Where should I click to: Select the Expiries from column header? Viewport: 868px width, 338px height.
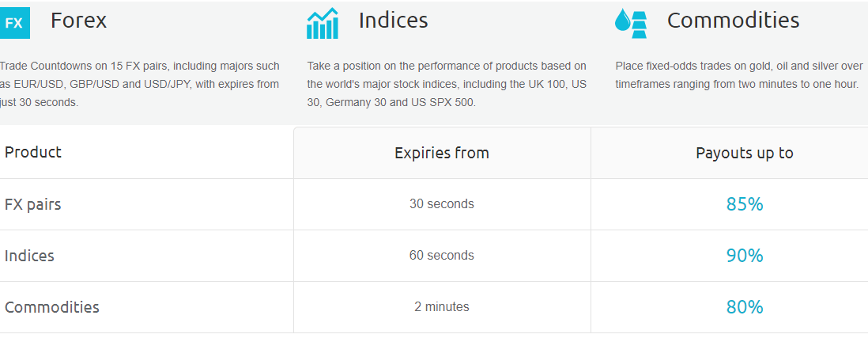(x=441, y=153)
